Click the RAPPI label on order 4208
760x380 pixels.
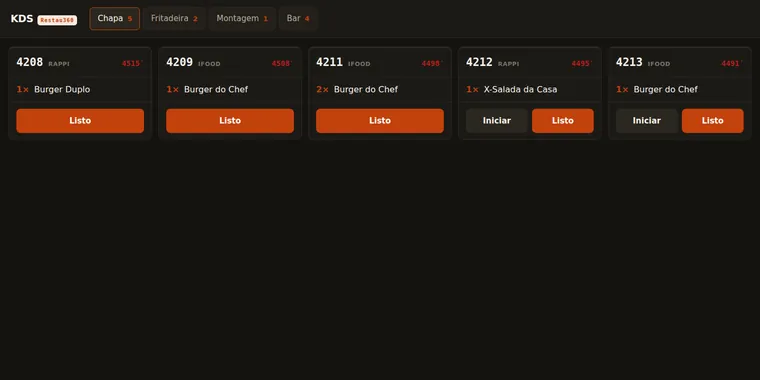[x=59, y=64]
